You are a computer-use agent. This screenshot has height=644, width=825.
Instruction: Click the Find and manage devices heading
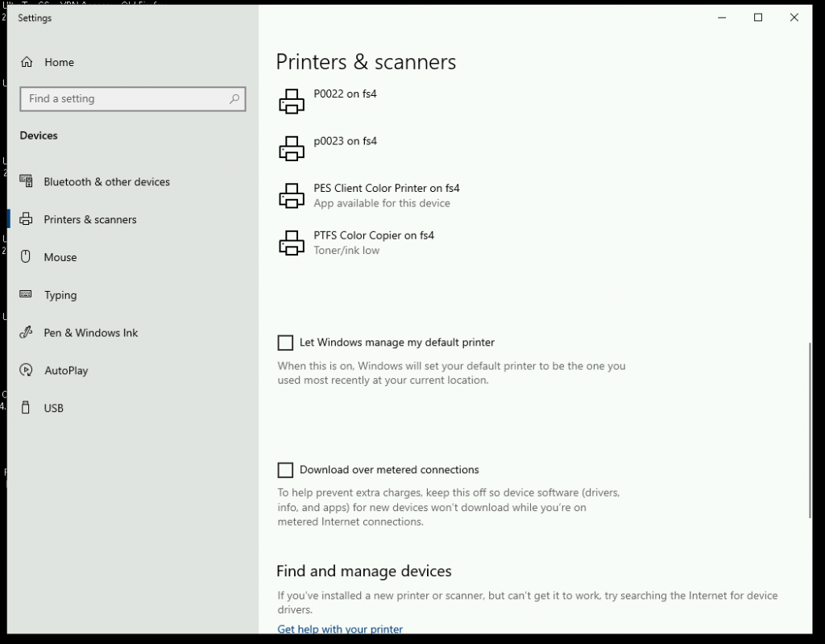point(364,571)
